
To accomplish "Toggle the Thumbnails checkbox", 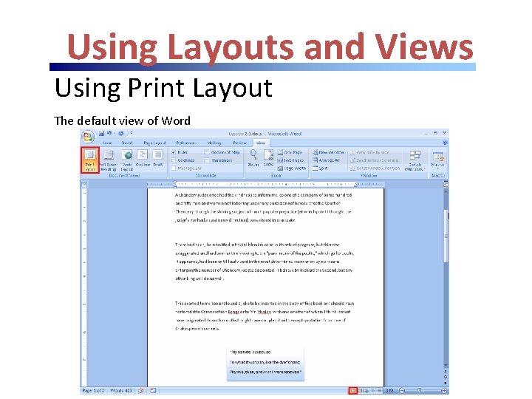I will [207, 160].
